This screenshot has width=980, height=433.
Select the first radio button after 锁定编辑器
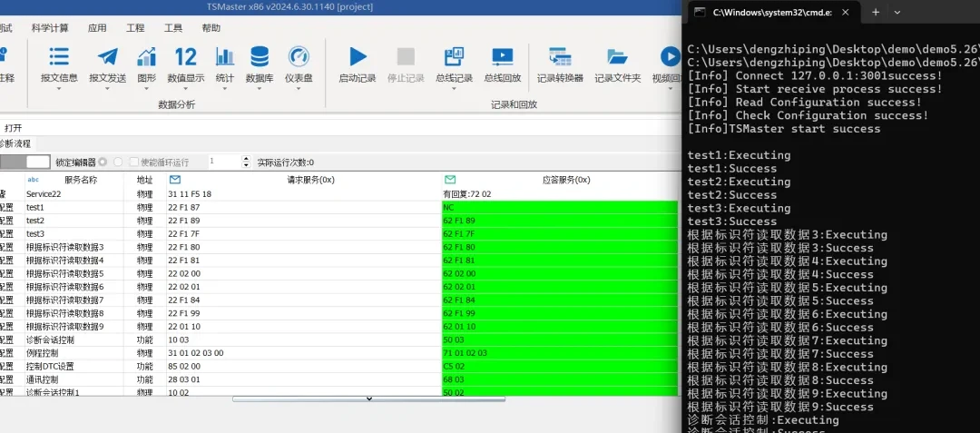(103, 162)
